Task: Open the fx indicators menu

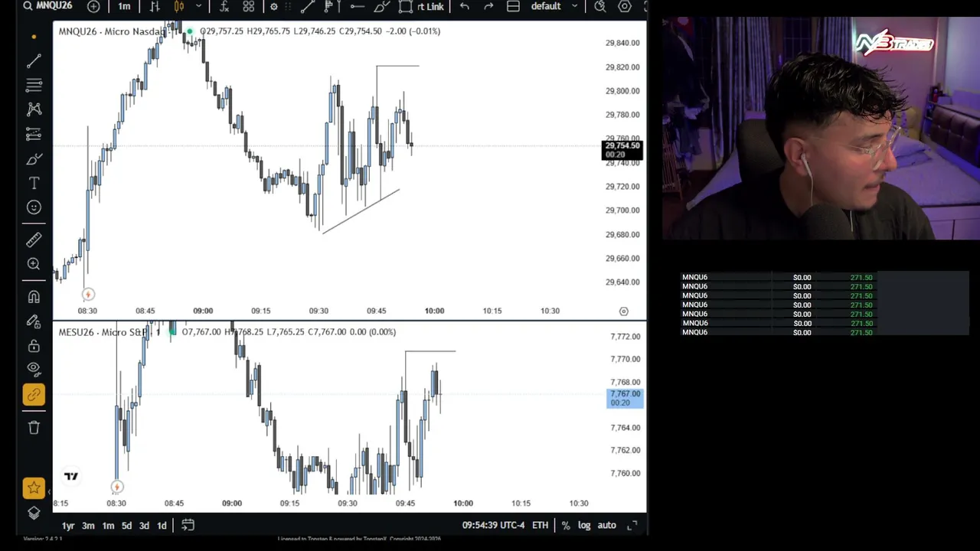Action: (224, 6)
